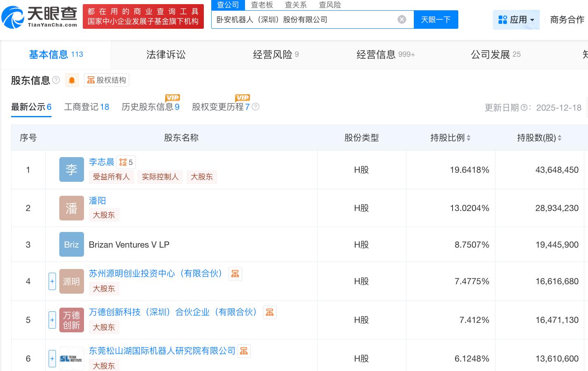Open the 应用 dropdown menu
This screenshot has height=371, width=588.
coord(516,20)
